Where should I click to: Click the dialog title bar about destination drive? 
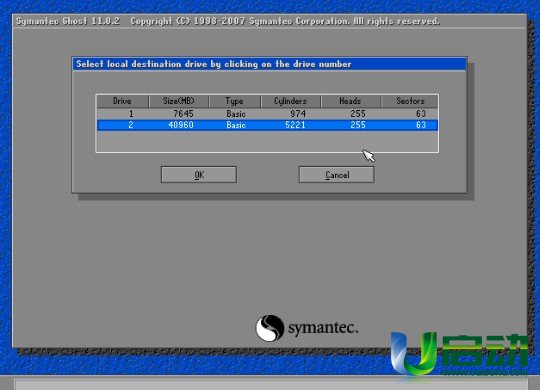(x=270, y=64)
